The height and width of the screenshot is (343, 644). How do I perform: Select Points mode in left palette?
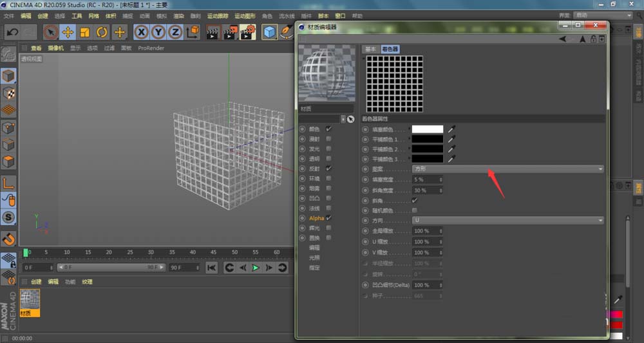pyautogui.click(x=8, y=128)
